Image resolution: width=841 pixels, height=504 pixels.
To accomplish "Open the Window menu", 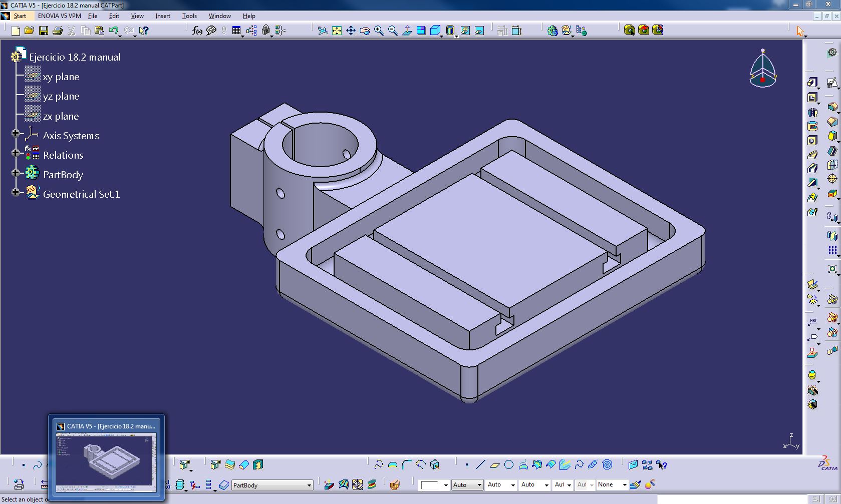I will [220, 16].
